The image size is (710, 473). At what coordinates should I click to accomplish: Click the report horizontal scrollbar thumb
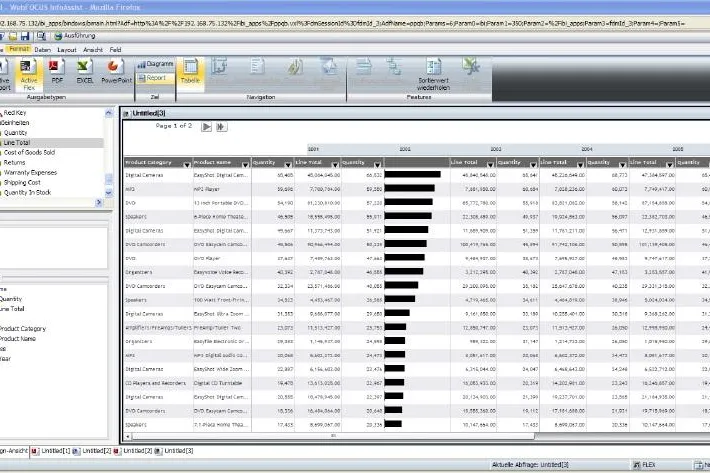[333, 436]
